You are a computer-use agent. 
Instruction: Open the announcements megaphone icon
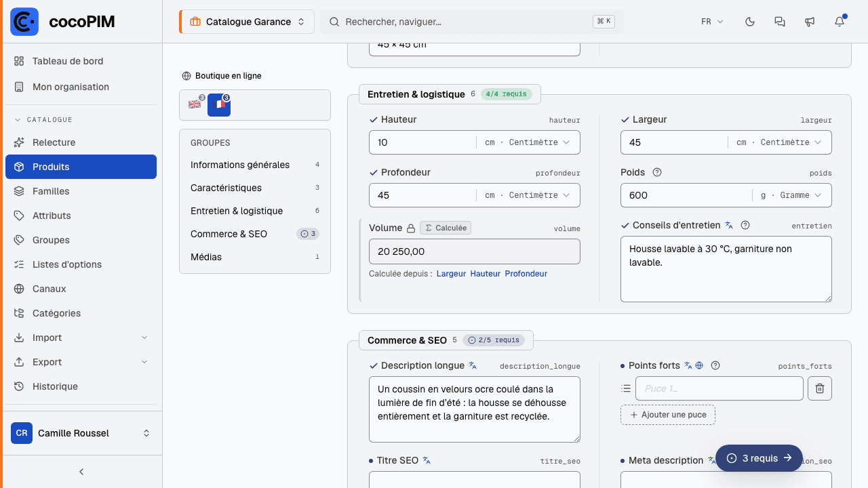click(810, 22)
